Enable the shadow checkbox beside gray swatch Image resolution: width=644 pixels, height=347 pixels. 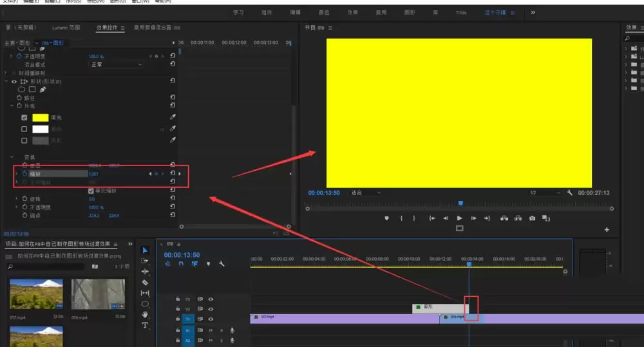[x=24, y=140]
